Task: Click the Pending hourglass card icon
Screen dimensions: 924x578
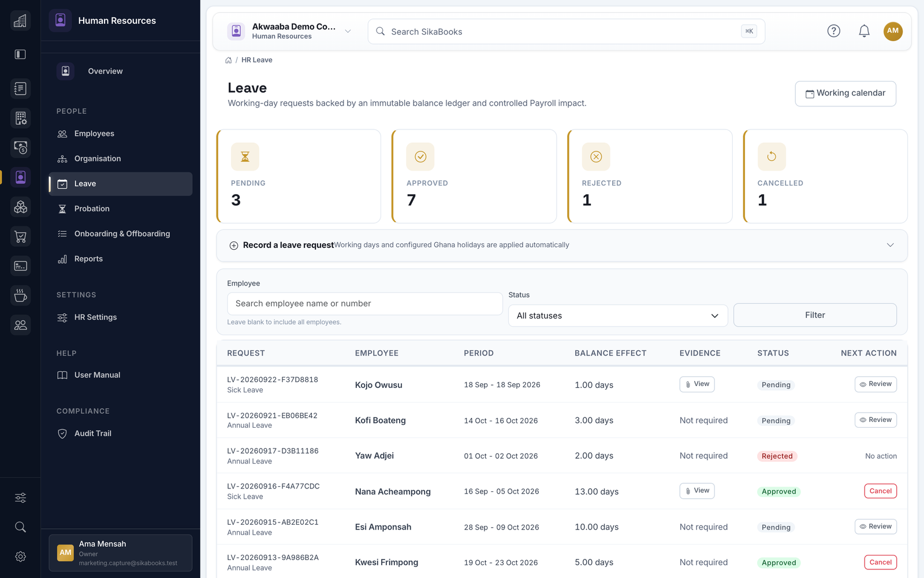Action: click(245, 157)
